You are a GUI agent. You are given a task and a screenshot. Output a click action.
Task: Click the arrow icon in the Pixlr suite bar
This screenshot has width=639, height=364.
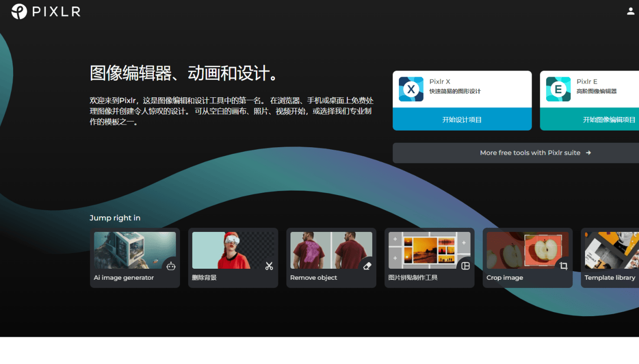click(x=588, y=152)
